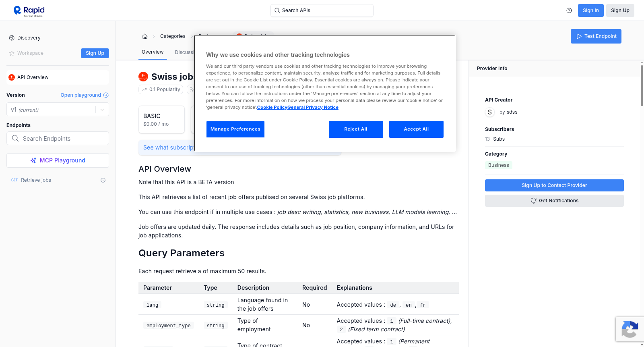Click Reject All cookies
Image resolution: width=644 pixels, height=347 pixels.
tap(356, 129)
